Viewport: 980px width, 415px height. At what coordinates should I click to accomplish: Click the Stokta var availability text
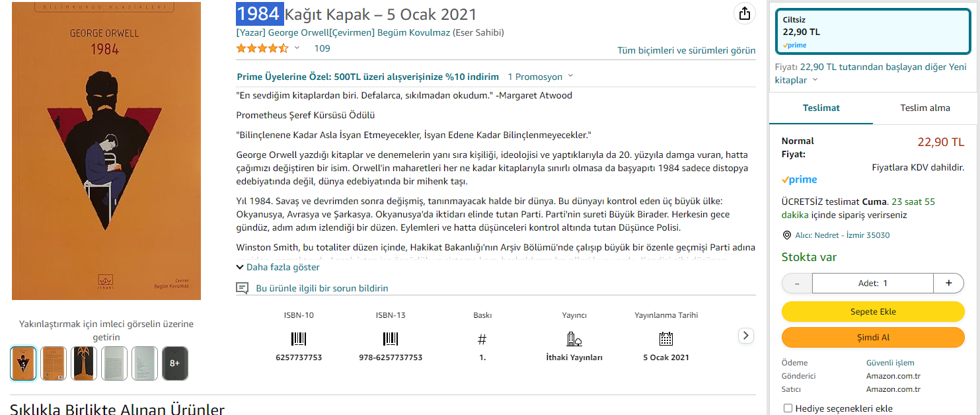click(x=809, y=257)
